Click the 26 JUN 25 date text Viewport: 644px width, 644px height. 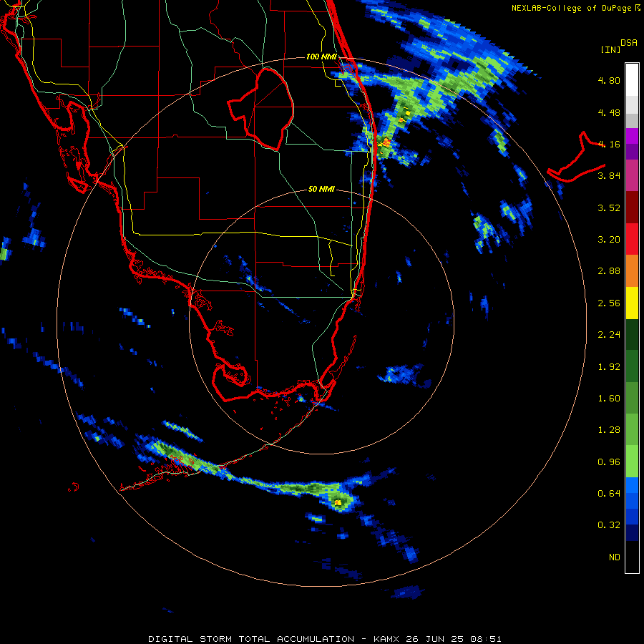tap(434, 639)
